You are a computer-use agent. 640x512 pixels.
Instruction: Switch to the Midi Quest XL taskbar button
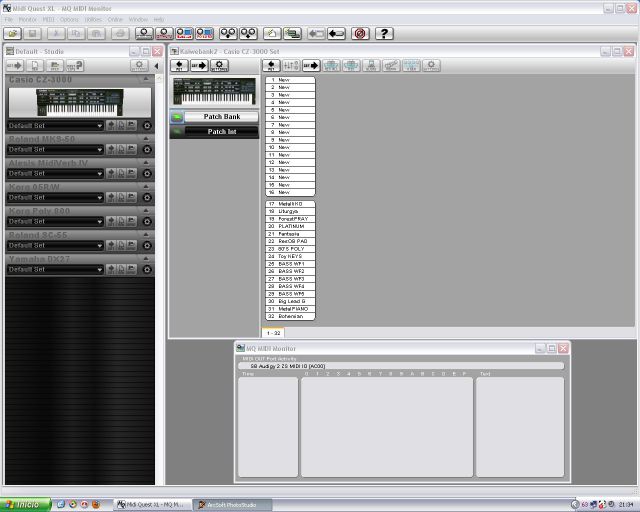click(152, 505)
